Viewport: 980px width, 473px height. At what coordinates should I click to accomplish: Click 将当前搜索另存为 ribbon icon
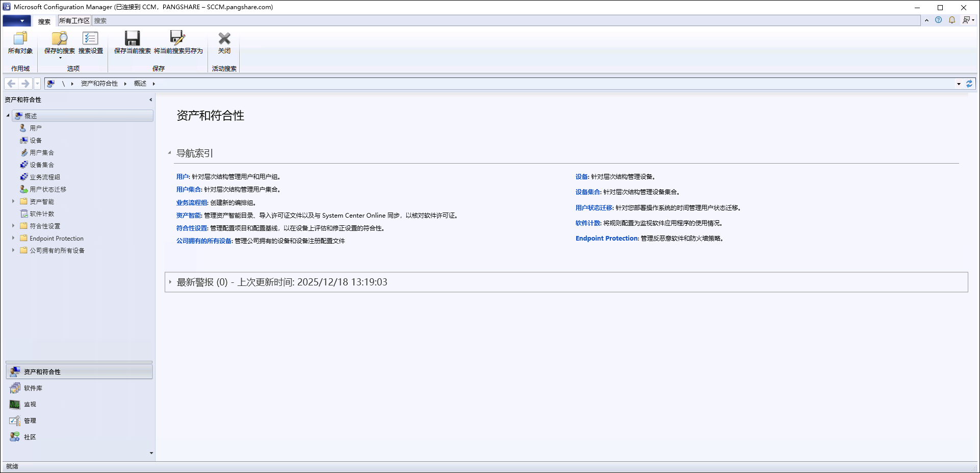coord(178,42)
